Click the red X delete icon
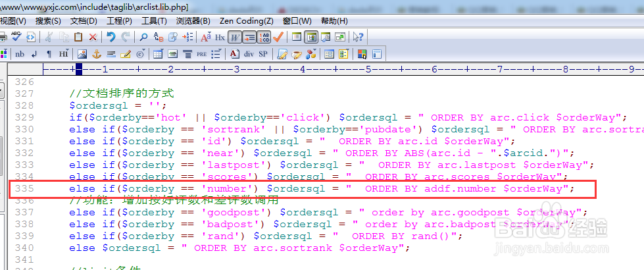 (93, 37)
